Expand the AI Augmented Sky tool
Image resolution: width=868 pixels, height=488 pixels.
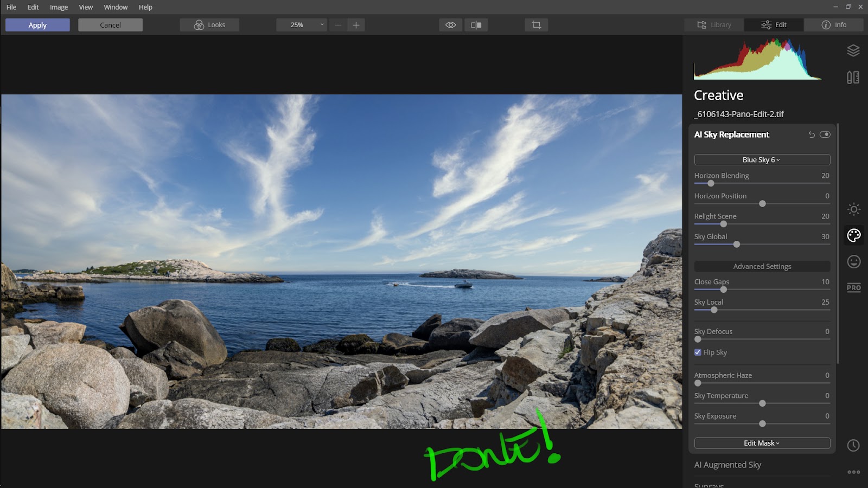pyautogui.click(x=728, y=465)
